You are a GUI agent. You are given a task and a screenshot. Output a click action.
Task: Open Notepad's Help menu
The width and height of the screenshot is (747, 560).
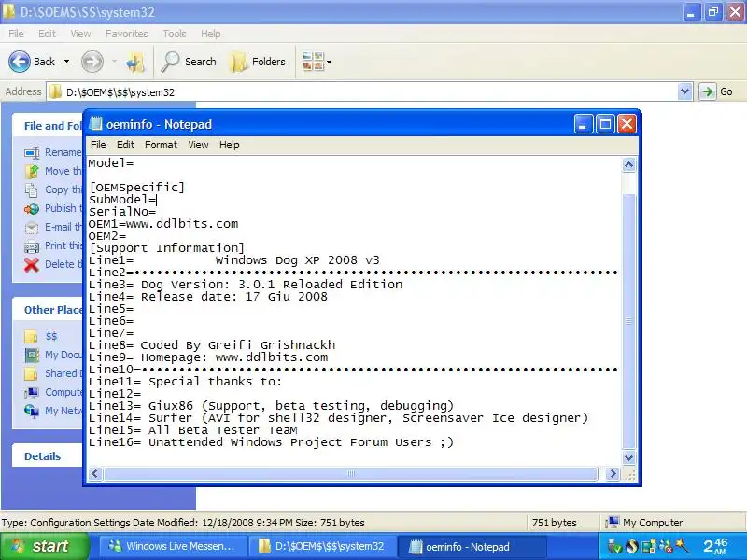pos(229,145)
